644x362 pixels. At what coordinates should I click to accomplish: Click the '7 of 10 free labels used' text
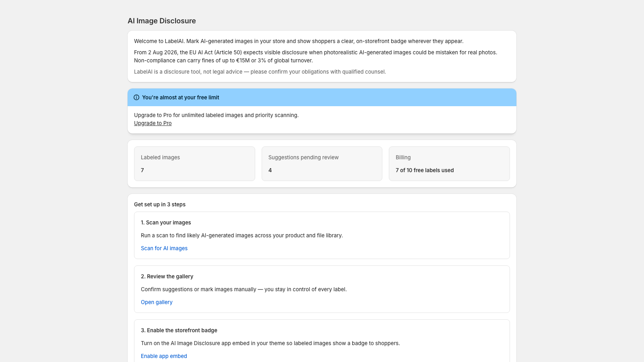click(425, 170)
